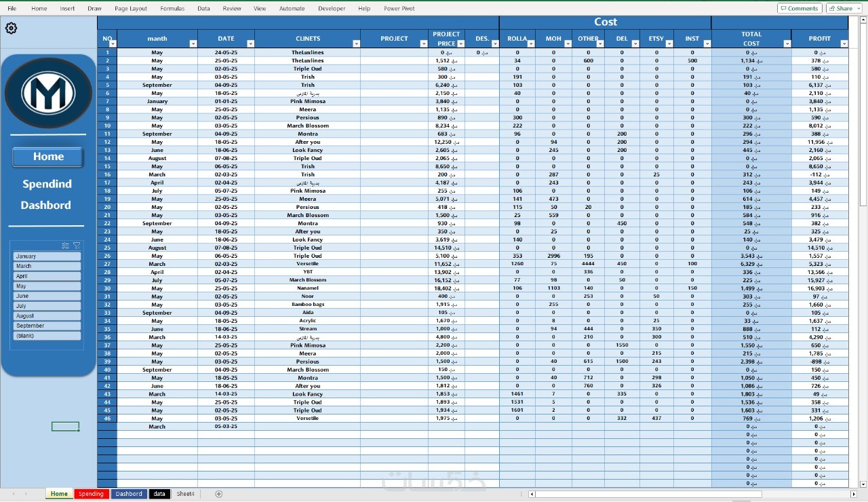868x502 pixels.
Task: Select date cell '01-01-25'
Action: [226, 101]
